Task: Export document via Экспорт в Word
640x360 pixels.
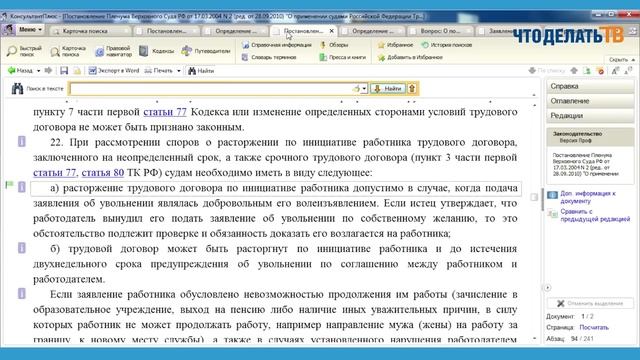Action: click(114, 71)
